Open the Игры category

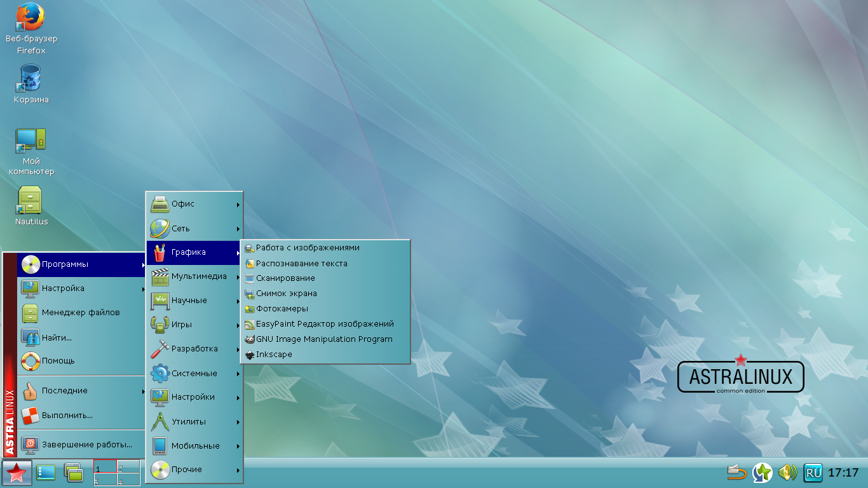pos(194,325)
